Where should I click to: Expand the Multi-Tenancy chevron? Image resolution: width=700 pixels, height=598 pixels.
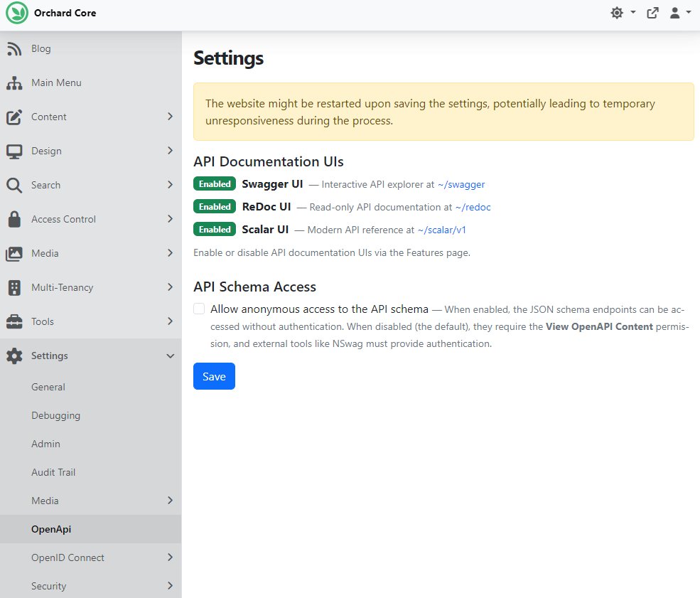(x=170, y=287)
